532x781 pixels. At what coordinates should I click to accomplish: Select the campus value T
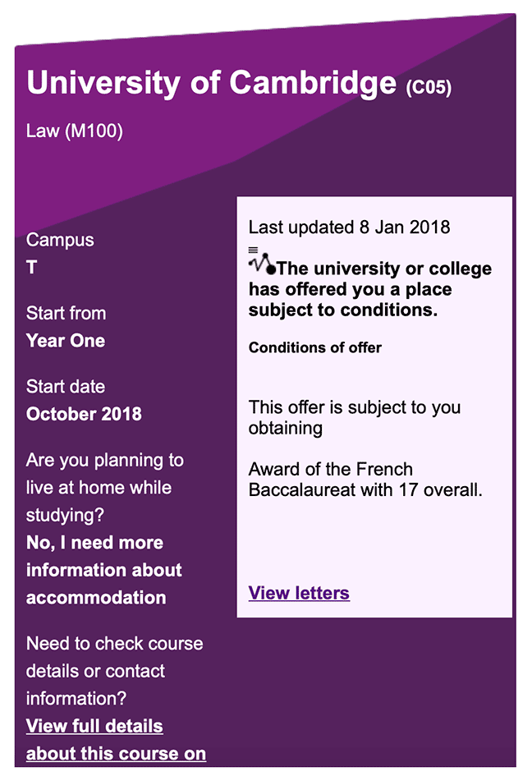31,268
